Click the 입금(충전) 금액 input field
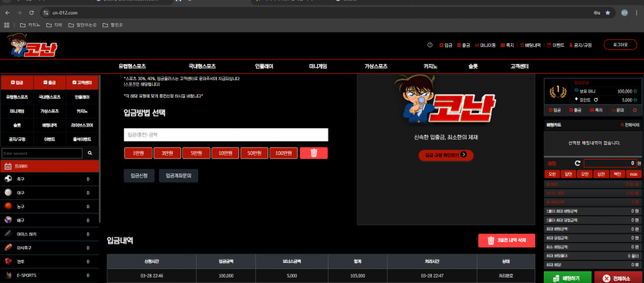 click(226, 135)
